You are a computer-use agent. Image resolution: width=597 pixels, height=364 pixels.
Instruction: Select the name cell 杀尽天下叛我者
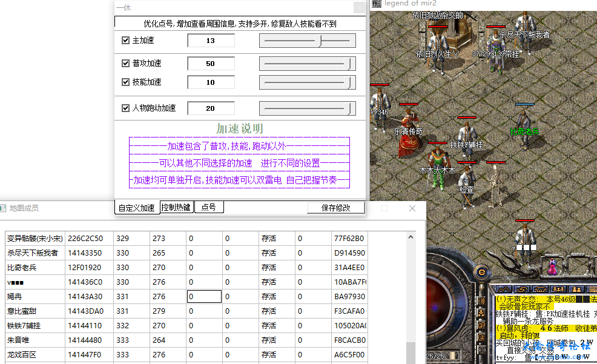tap(35, 253)
